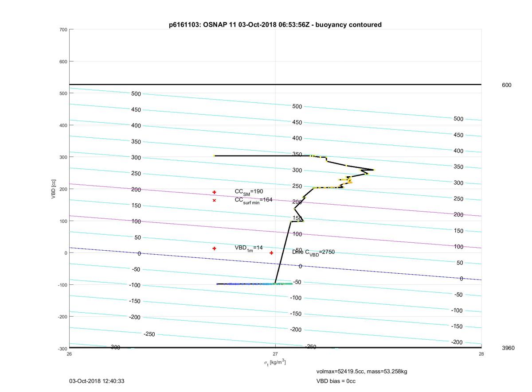This screenshot has width=532, height=392.
Task: Click 'volmax=52419.5cc, mass=53.258kg' text
Action: pos(362,371)
